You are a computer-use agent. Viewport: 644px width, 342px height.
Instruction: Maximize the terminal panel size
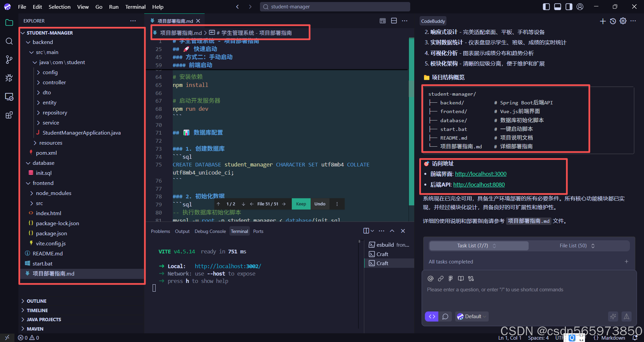coord(392,231)
